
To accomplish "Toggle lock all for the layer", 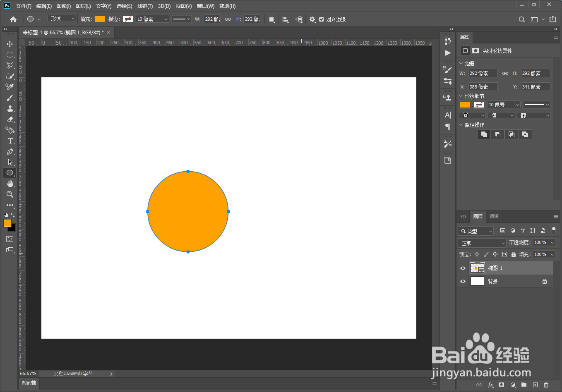I will pyautogui.click(x=514, y=254).
